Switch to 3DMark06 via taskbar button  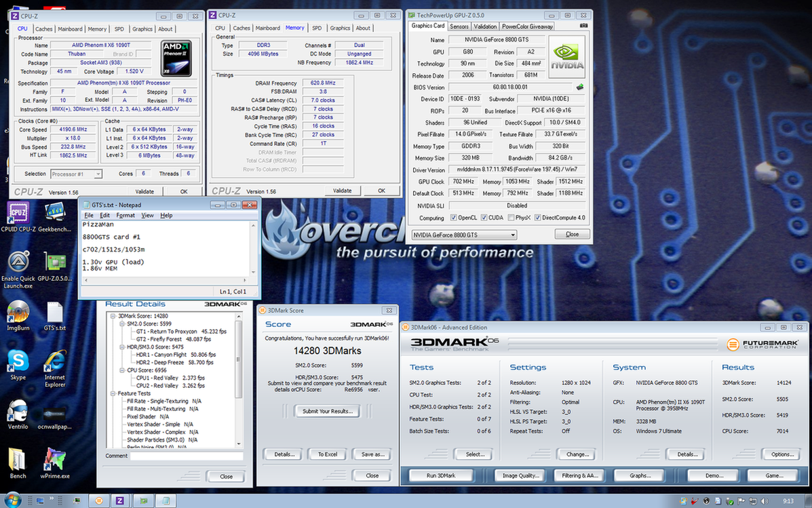point(98,501)
